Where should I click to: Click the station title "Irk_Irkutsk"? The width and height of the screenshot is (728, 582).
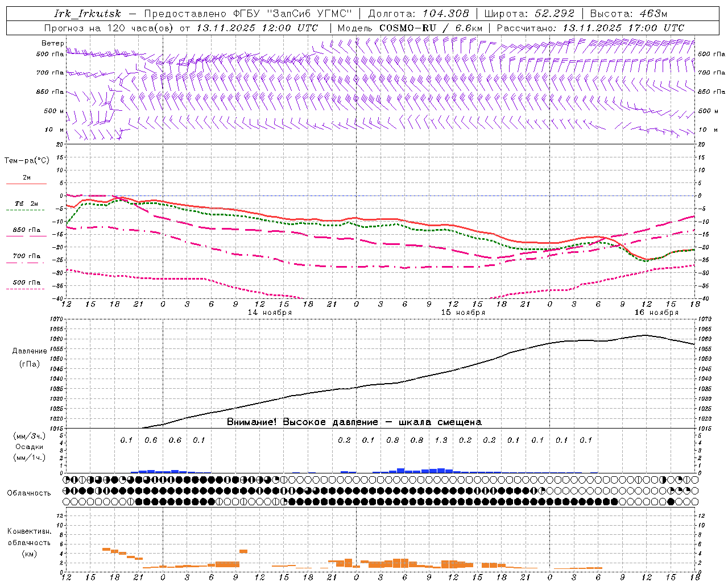point(88,14)
